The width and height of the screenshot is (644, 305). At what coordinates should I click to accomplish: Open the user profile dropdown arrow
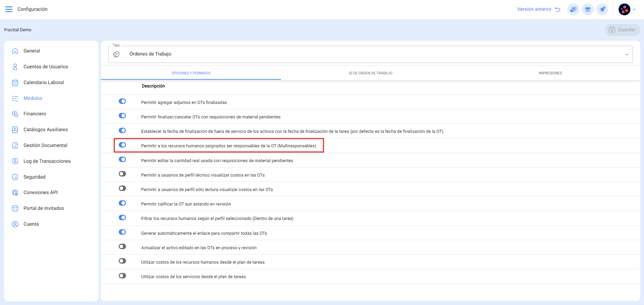[x=634, y=10]
